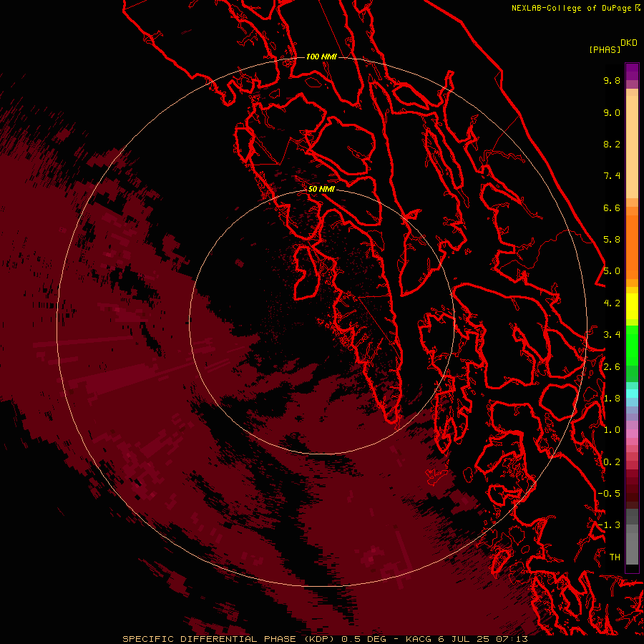Pick the pink segment beside 1.0
The image size is (644, 644).
pos(632,434)
